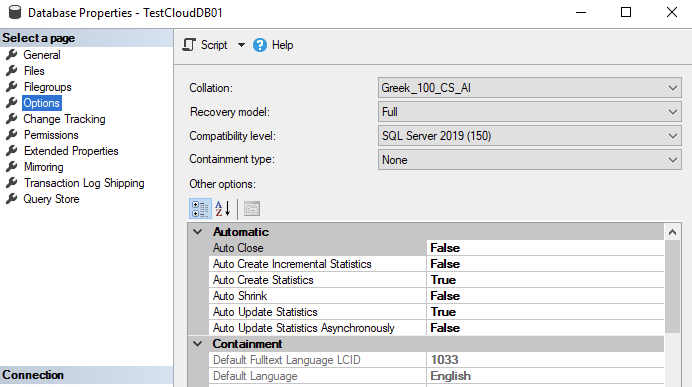Click the Default Fulltext Language LCID row

(436, 360)
